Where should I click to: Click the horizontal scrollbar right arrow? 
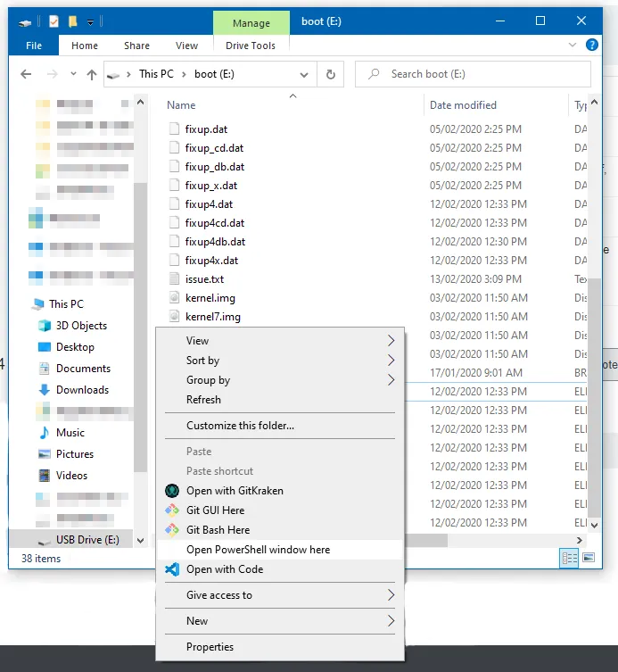click(x=580, y=541)
